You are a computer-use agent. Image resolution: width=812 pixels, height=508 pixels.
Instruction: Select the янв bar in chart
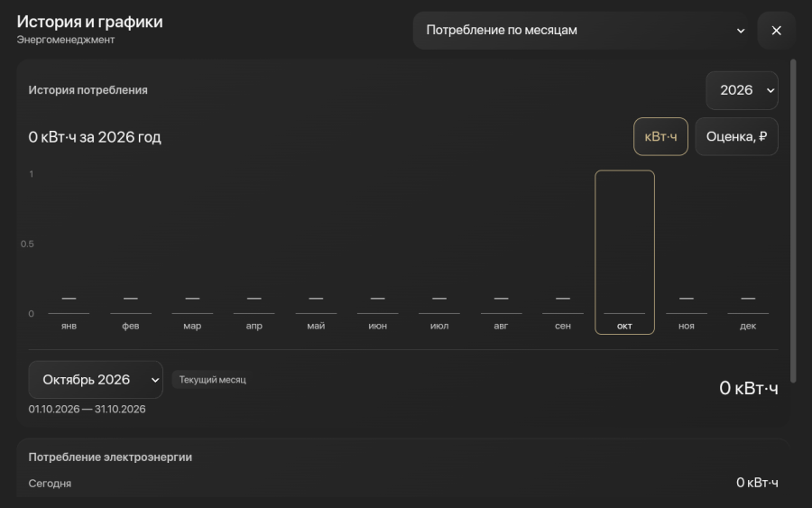point(69,252)
